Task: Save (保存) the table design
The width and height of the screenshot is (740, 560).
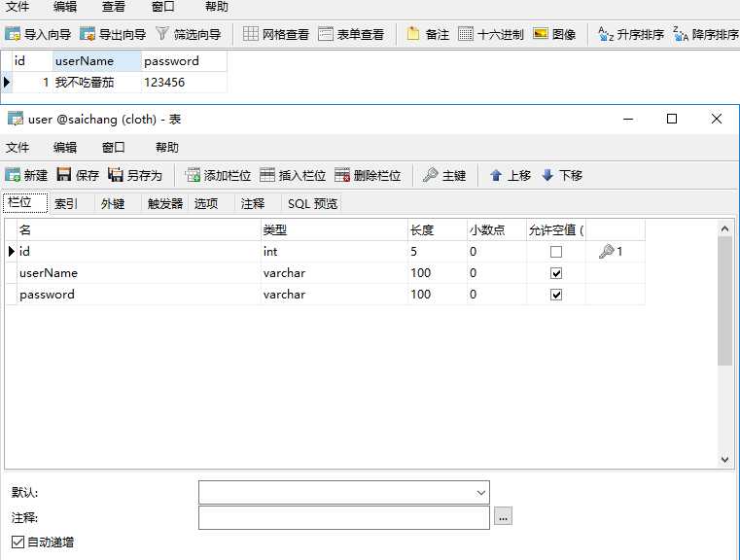Action: pos(78,175)
